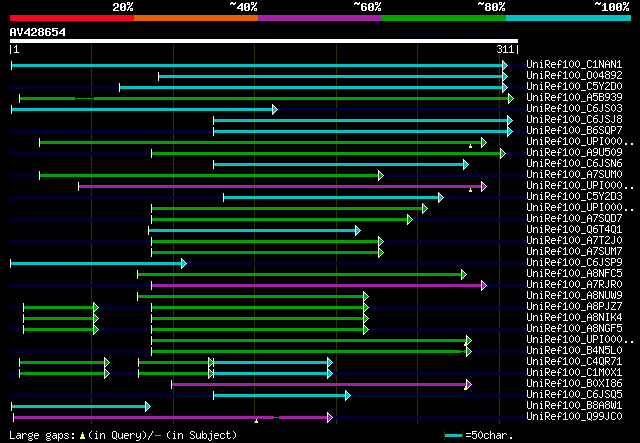Select the UniRef100_C4QR71 label
Screen dimensions: 640x443
point(574,362)
